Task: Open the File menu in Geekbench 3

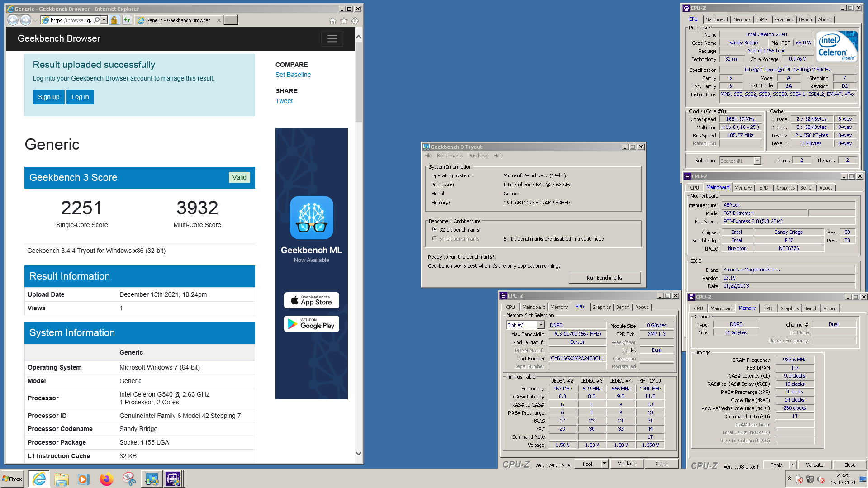Action: pos(428,156)
